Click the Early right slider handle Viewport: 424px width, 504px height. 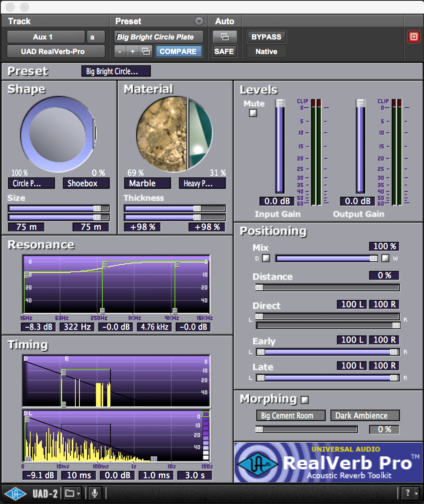(394, 352)
